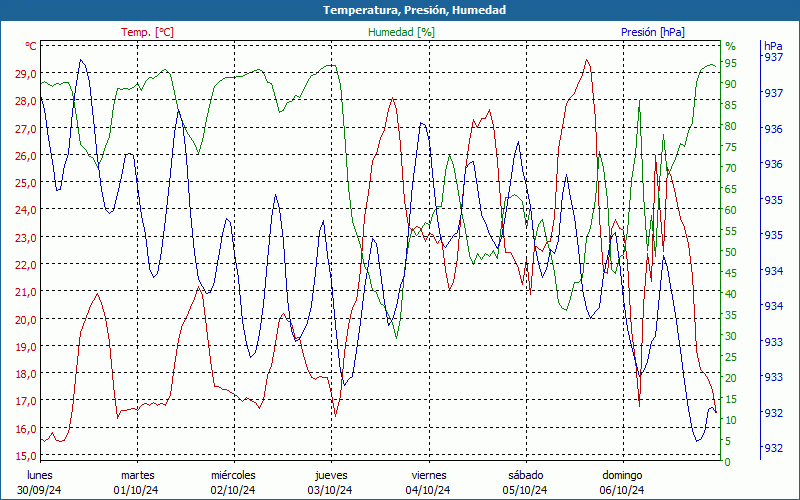Click green humidity axis value "95"
Viewport: 800px width, 500px height.
tap(731, 63)
